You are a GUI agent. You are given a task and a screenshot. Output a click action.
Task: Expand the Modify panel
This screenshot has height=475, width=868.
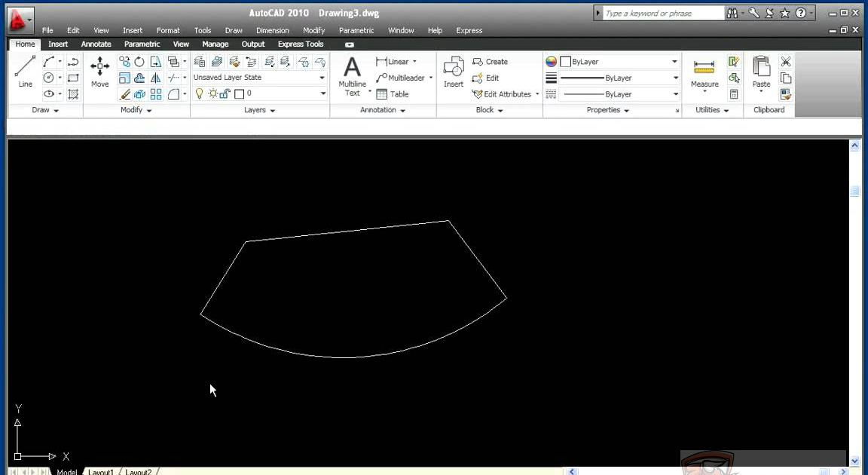[x=136, y=110]
